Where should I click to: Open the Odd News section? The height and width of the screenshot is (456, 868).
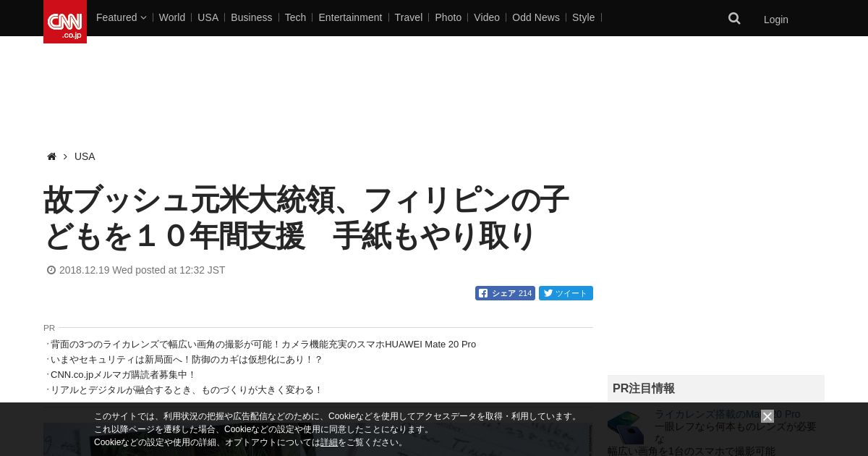[x=536, y=17]
